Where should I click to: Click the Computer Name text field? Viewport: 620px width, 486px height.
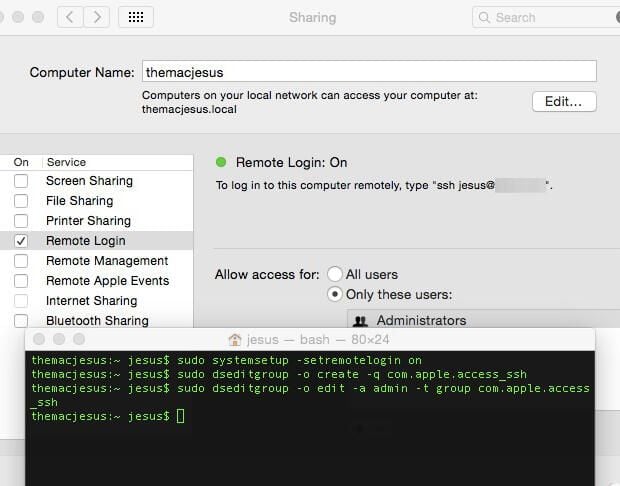[369, 71]
